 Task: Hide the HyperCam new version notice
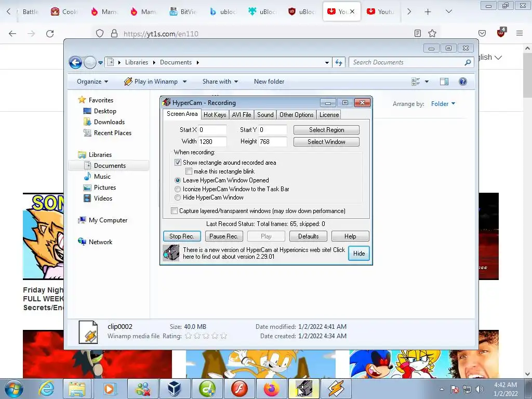tap(359, 254)
